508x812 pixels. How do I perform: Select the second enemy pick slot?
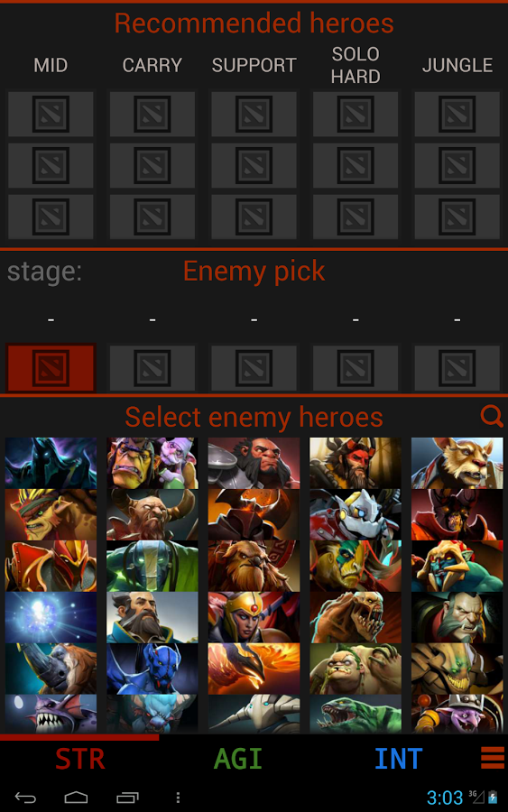tap(152, 368)
